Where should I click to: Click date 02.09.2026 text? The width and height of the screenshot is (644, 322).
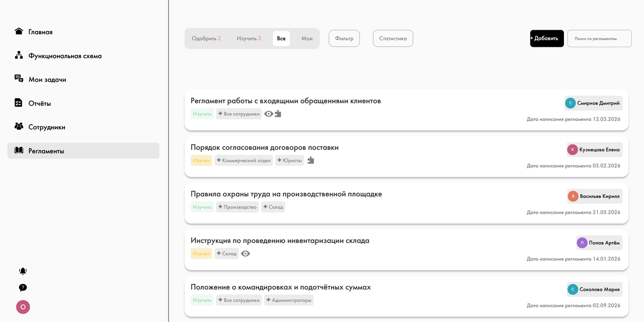coord(607,305)
